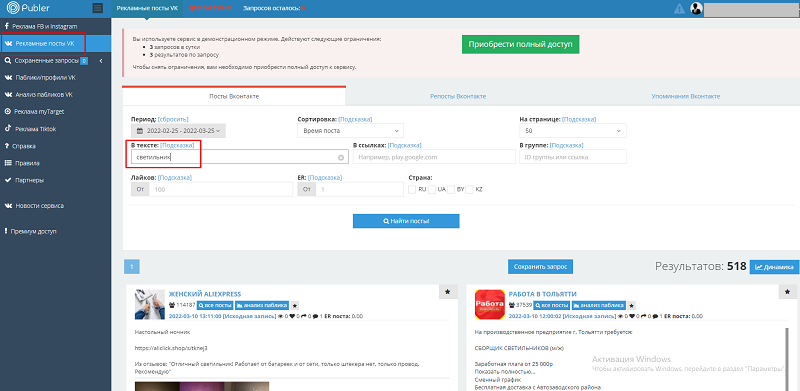Click small star icon beside ЖЕНСКИЙ ALIEXPRESS анализ паблика
800x391 pixels.
(295, 305)
